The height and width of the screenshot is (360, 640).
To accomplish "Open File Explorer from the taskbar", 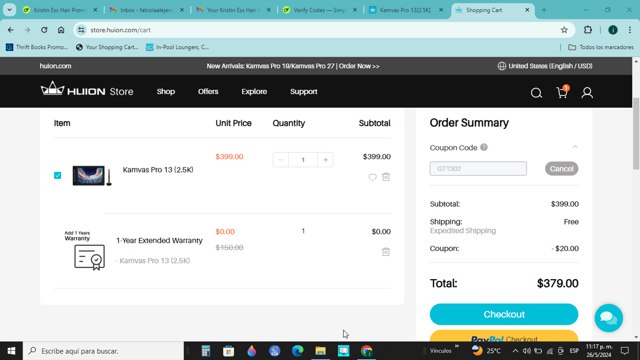I will tap(320, 351).
